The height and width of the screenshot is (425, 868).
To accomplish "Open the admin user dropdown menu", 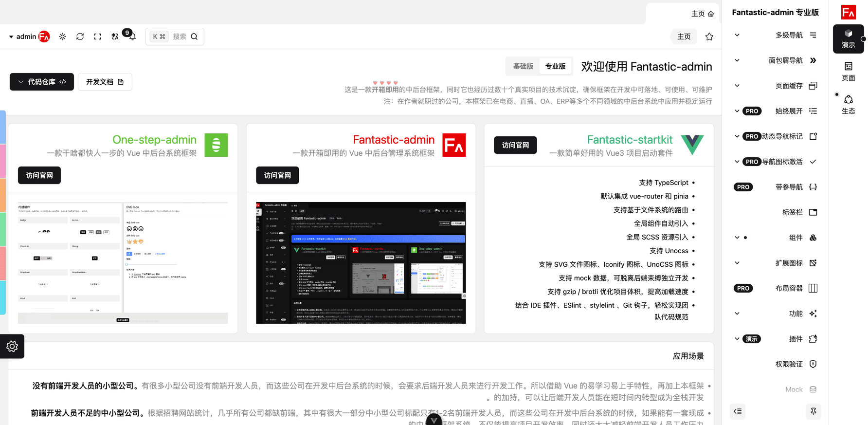I will pos(29,37).
